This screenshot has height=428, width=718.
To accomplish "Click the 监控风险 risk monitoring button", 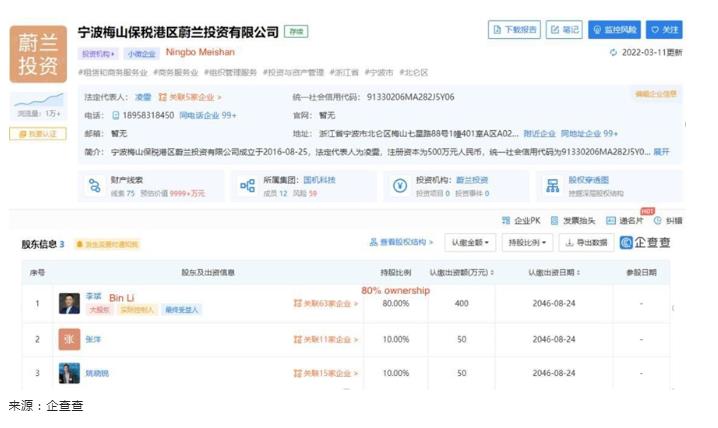I will [x=615, y=30].
